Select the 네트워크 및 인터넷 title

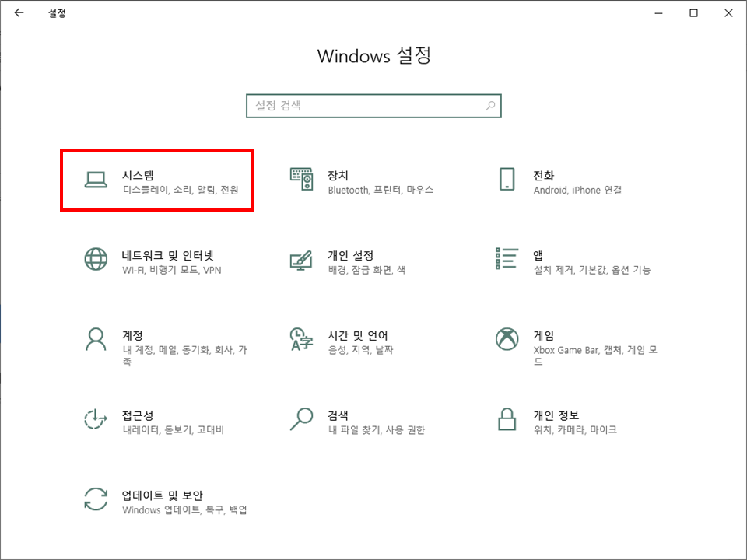[x=168, y=255]
